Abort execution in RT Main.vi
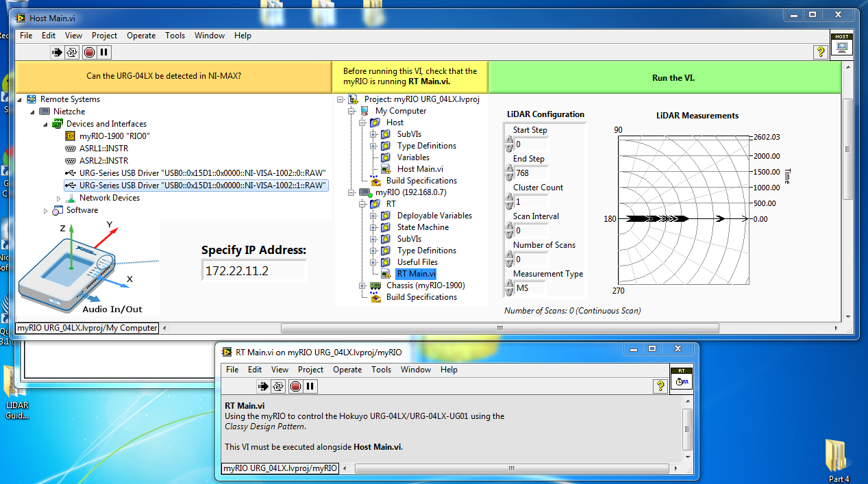868x484 pixels. click(295, 386)
